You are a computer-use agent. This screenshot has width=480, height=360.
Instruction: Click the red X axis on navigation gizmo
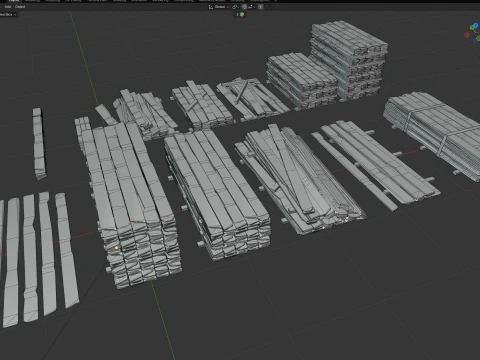pyautogui.click(x=467, y=35)
